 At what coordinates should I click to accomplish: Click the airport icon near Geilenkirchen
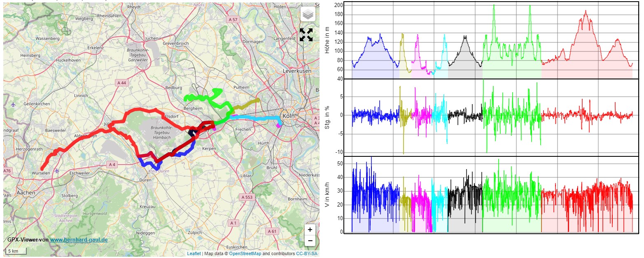[x=13, y=104]
